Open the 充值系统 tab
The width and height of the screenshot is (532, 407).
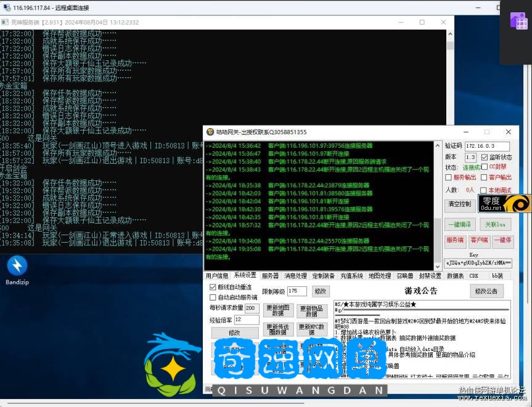(352, 276)
